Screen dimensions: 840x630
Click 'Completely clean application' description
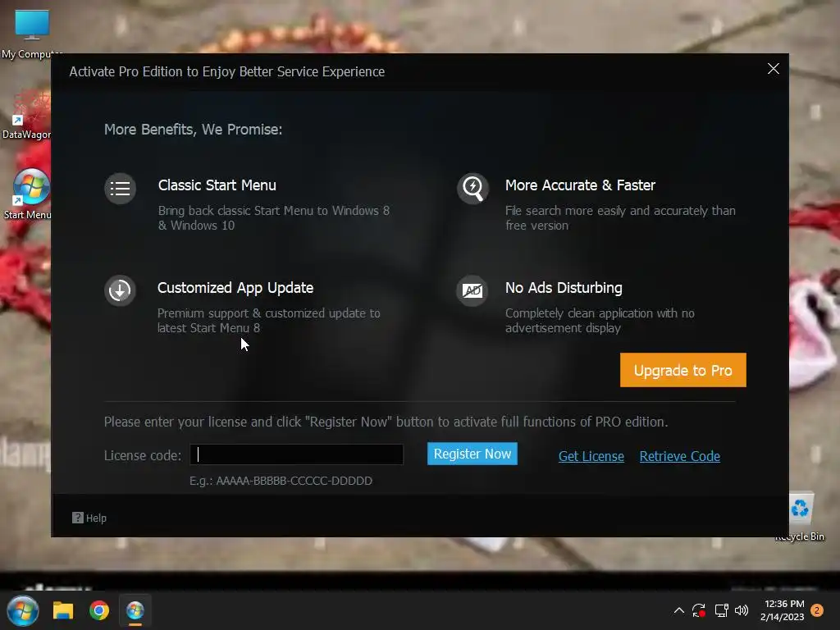[x=600, y=321]
